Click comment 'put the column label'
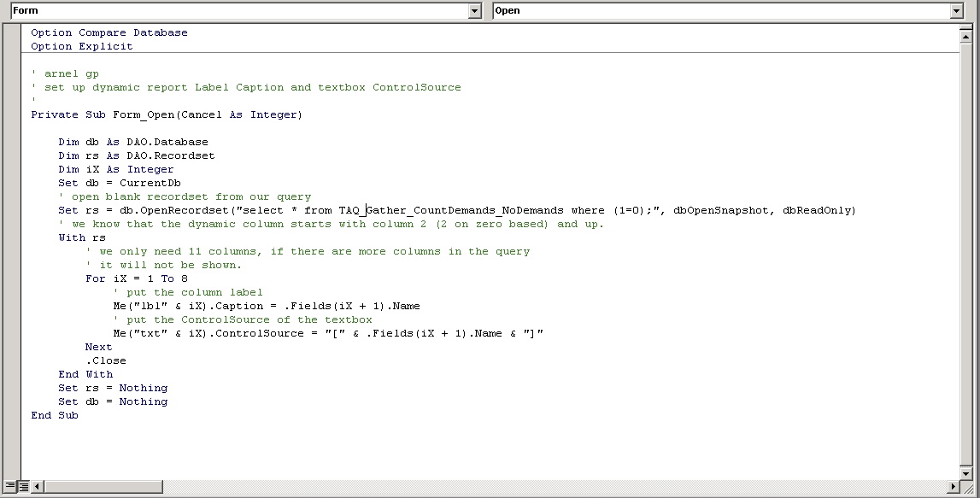980x498 pixels. click(x=188, y=292)
